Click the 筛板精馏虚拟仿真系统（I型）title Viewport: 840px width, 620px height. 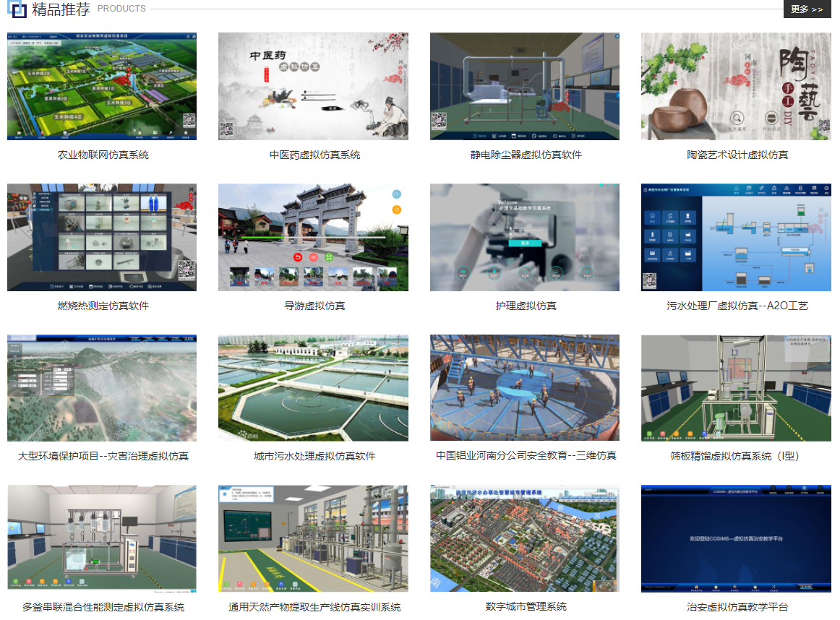[x=736, y=456]
